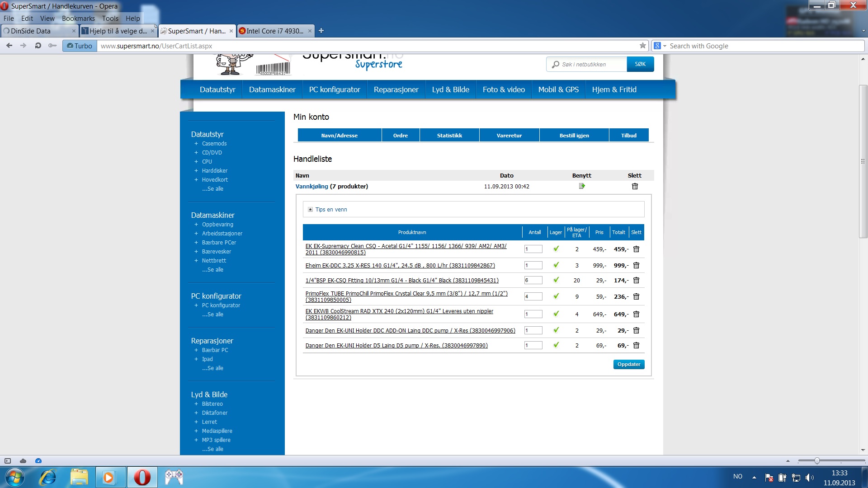The height and width of the screenshot is (488, 868).
Task: Open the Tools menu
Action: click(x=110, y=19)
